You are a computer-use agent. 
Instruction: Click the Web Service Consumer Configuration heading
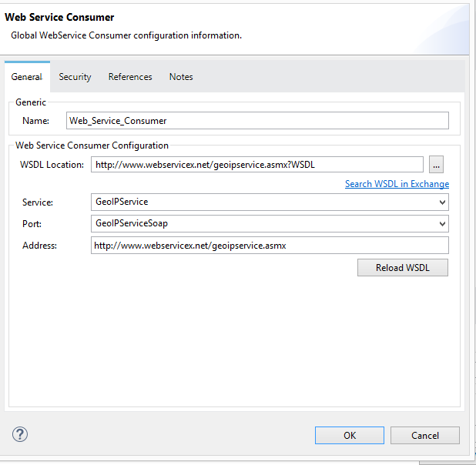click(92, 145)
